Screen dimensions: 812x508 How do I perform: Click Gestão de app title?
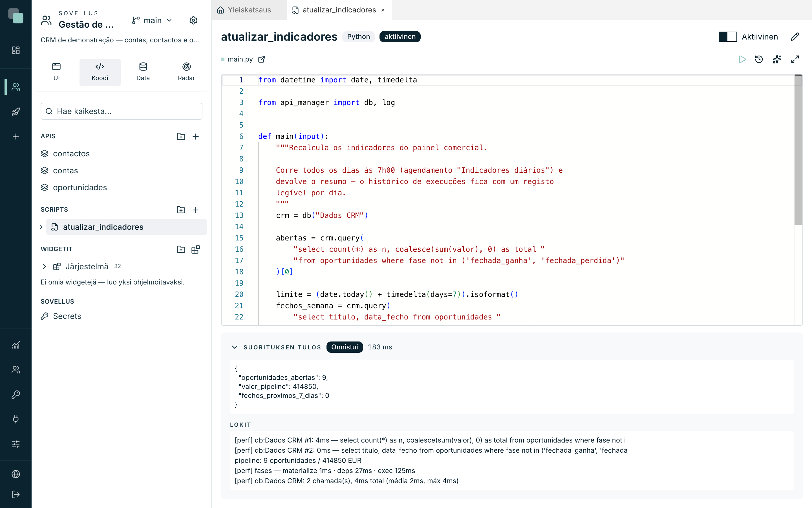pyautogui.click(x=86, y=25)
